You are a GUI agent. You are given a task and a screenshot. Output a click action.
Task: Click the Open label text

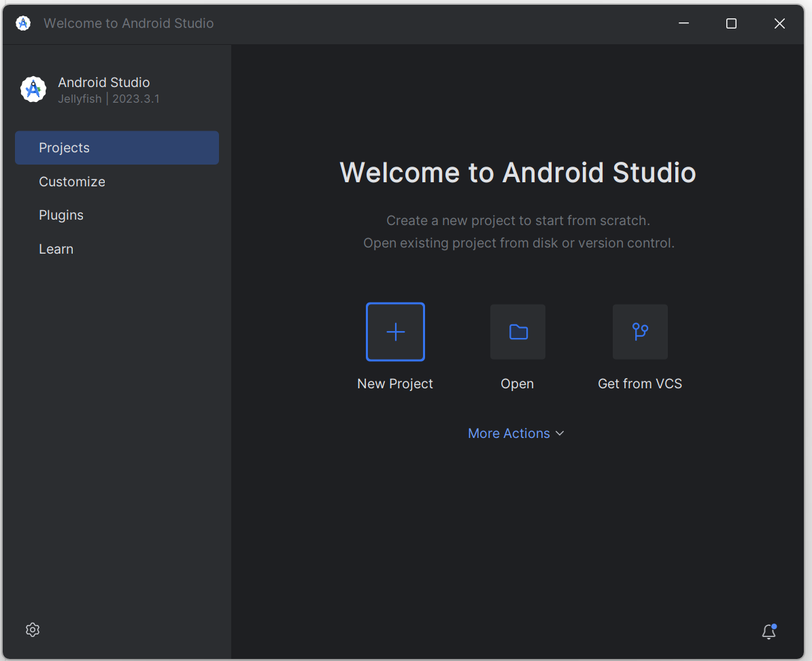tap(518, 384)
